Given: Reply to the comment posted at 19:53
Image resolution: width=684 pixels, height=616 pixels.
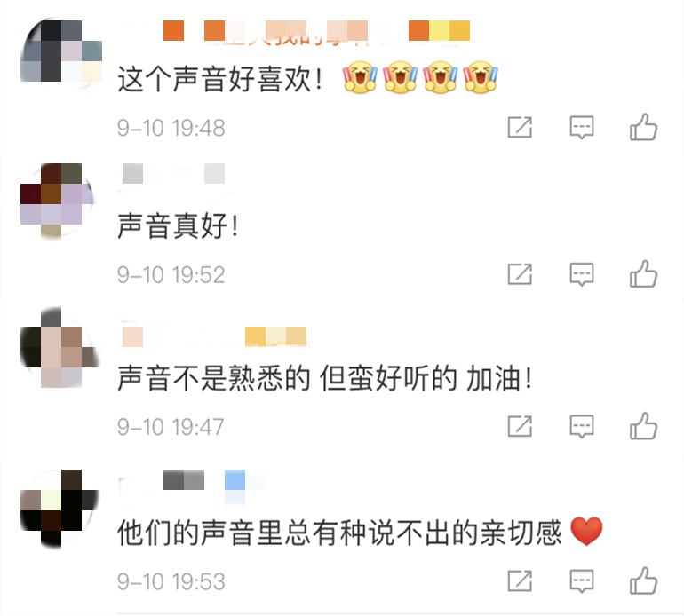Looking at the screenshot, I should (582, 581).
